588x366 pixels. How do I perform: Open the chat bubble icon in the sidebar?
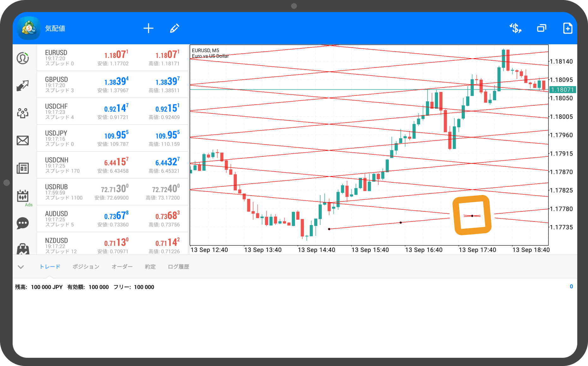click(x=23, y=223)
